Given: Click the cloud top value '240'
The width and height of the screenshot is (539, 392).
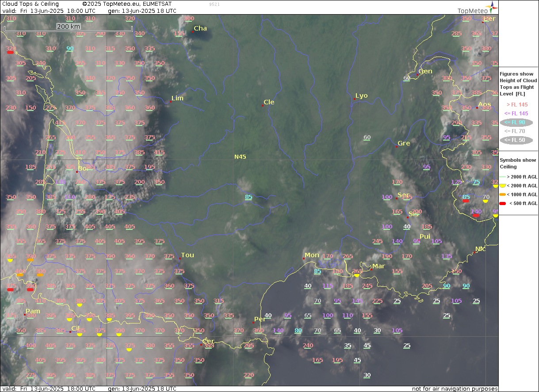Looking at the screenshot, I should [x=308, y=346].
